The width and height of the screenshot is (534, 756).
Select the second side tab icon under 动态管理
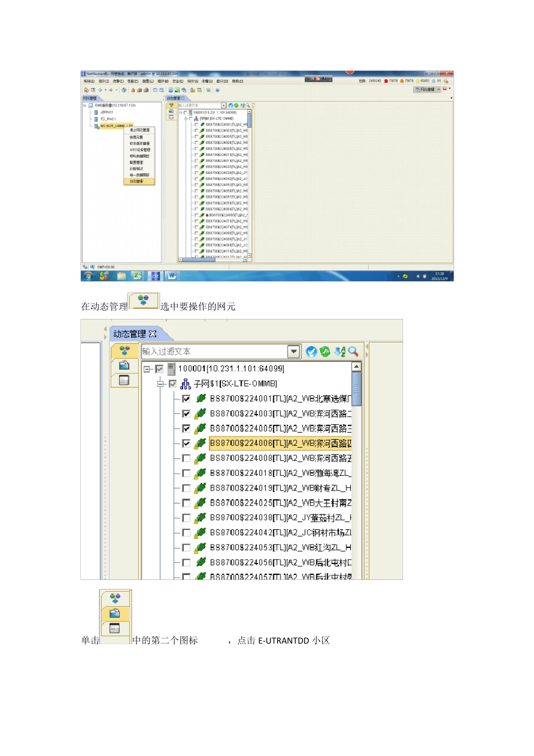coord(124,366)
